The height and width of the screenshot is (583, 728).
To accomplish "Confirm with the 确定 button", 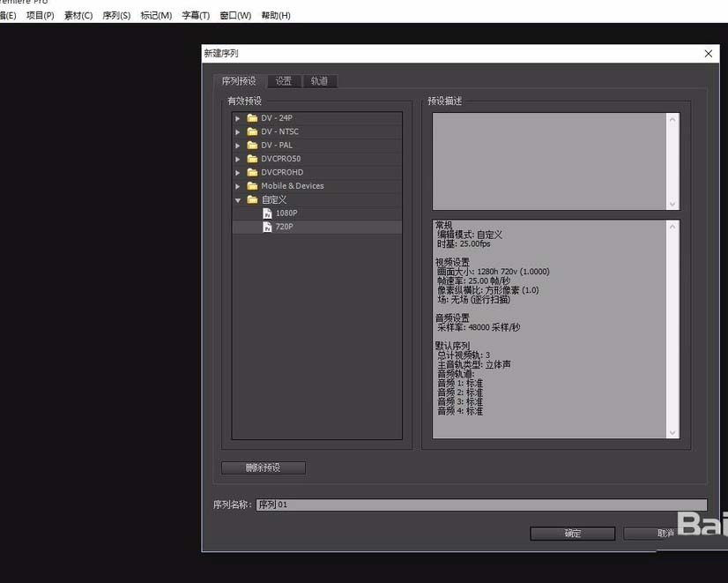I will 573,534.
